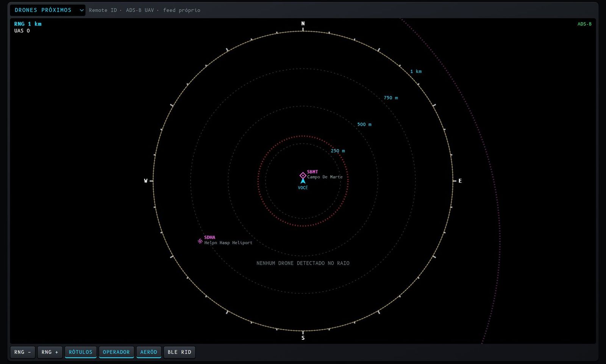The width and height of the screenshot is (606, 364).
Task: Decrease range with RNG − button
Action: [23, 352]
